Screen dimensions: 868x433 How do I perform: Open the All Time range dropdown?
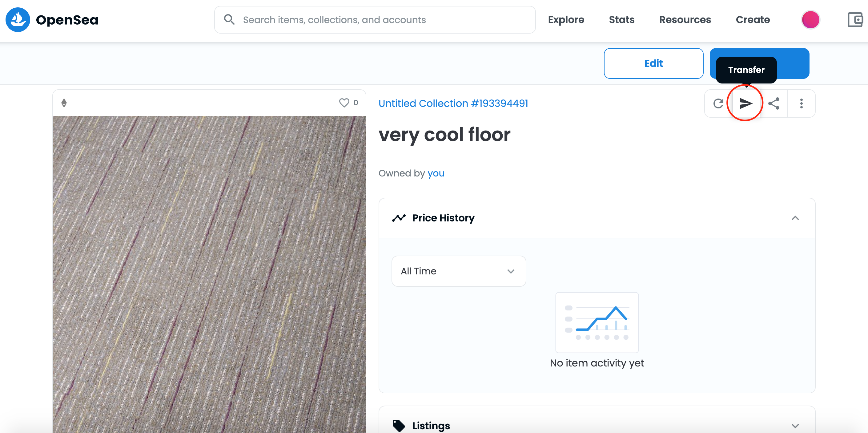(458, 271)
